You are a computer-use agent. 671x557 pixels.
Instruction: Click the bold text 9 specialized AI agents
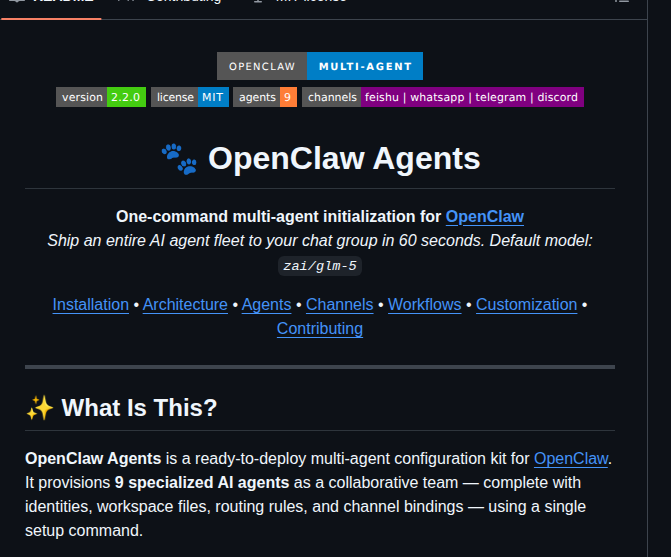202,483
